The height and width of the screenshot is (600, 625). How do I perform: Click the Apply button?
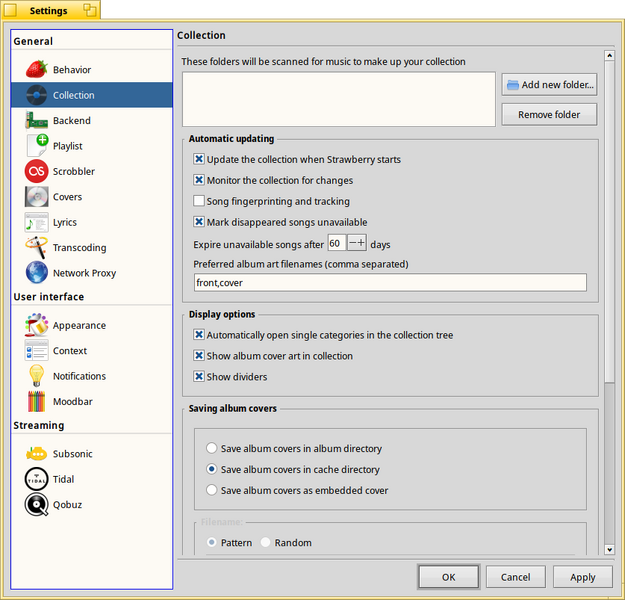(x=582, y=577)
